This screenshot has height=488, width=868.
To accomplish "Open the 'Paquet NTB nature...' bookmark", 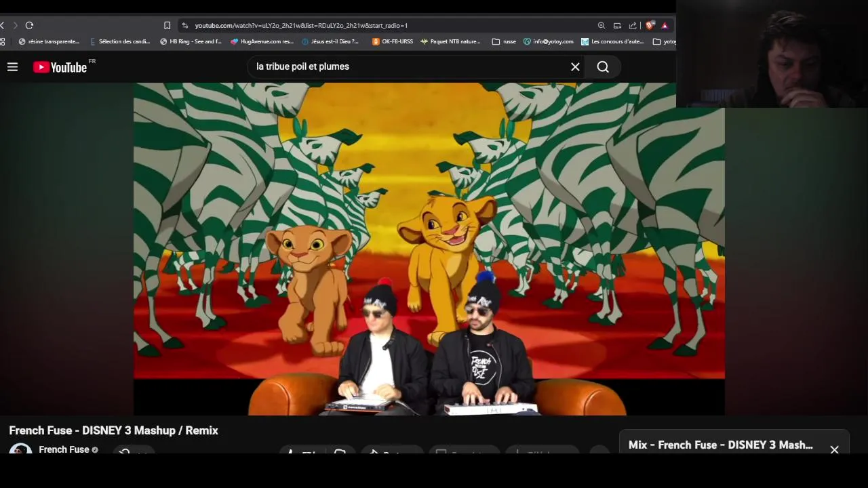I will pyautogui.click(x=450, y=41).
